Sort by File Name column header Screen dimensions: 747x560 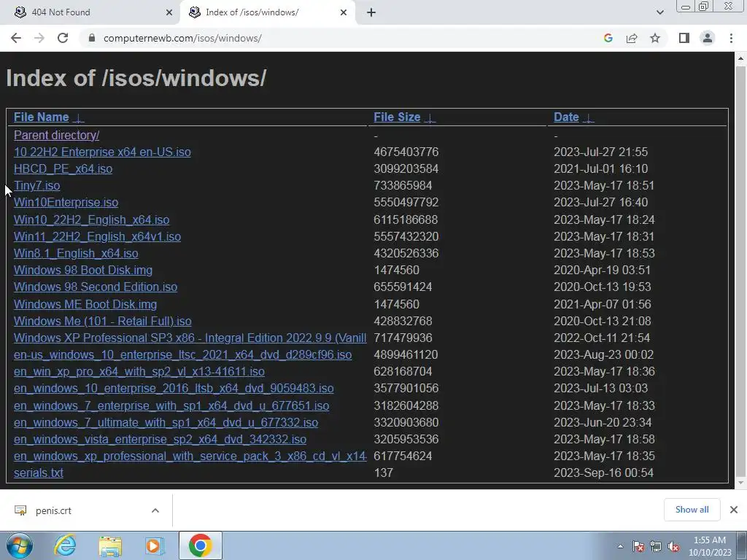pyautogui.click(x=41, y=117)
